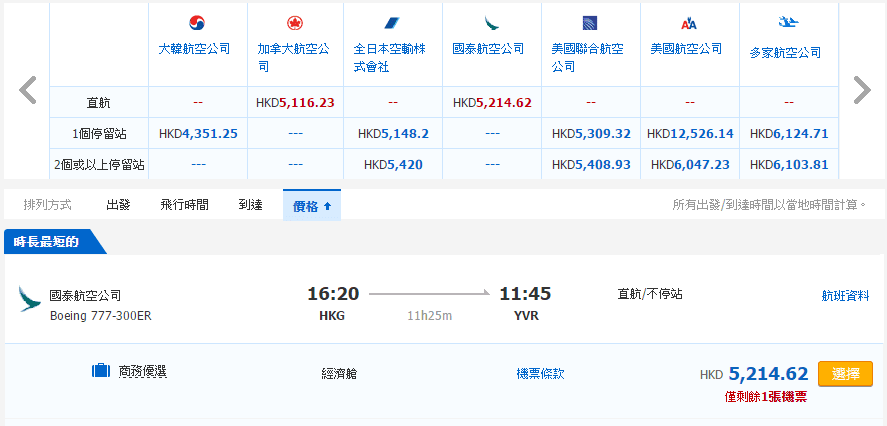Show more airlines with next arrow
Screen dimensions: 887x426
tap(861, 90)
